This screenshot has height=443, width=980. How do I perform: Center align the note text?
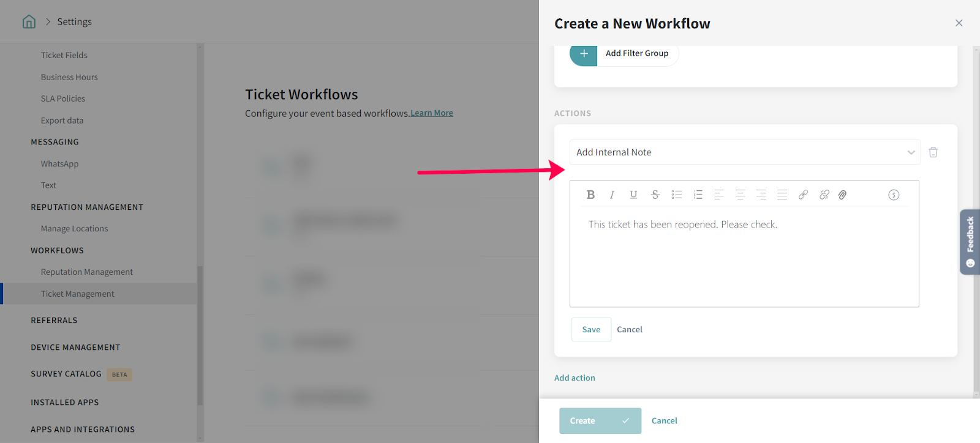tap(740, 195)
